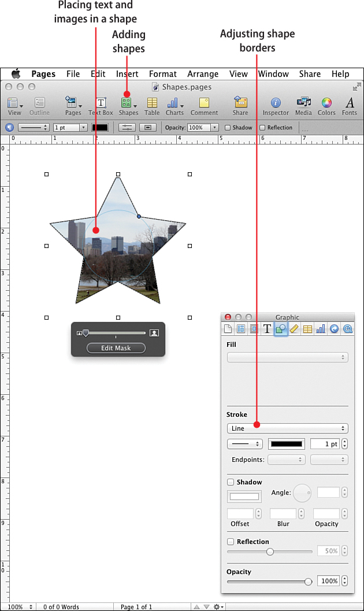This screenshot has height=611, width=364.
Task: Enable the Reflection checkbox in Graphic inspector
Action: pos(231,542)
